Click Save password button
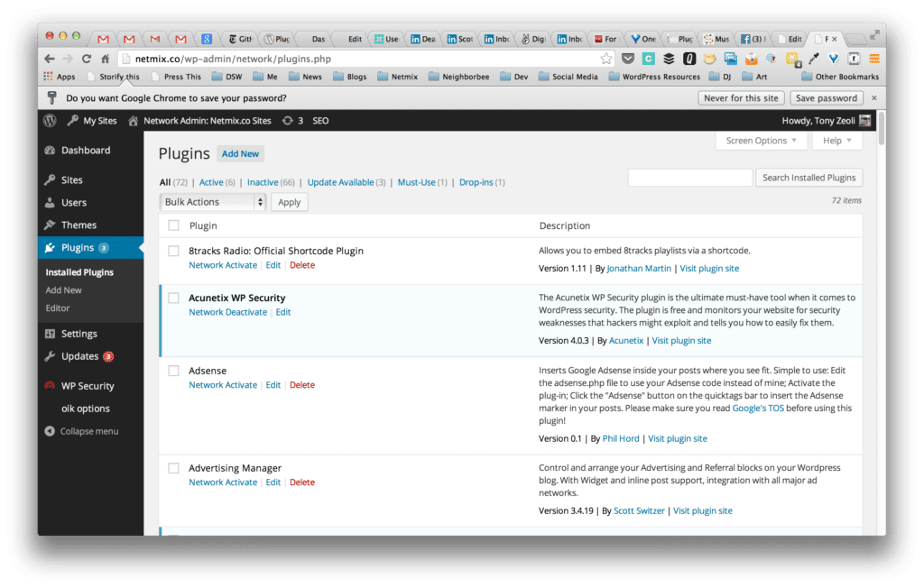924x588 pixels. (827, 97)
